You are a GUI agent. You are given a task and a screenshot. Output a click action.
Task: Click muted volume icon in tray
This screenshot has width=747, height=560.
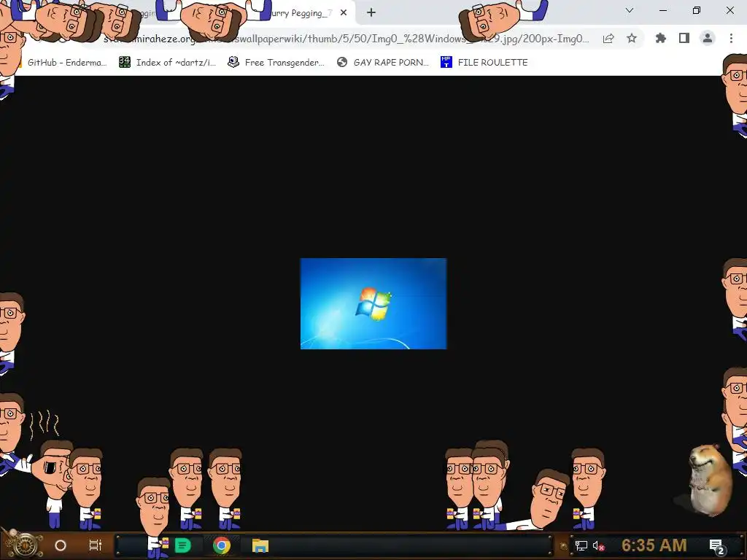(x=598, y=546)
